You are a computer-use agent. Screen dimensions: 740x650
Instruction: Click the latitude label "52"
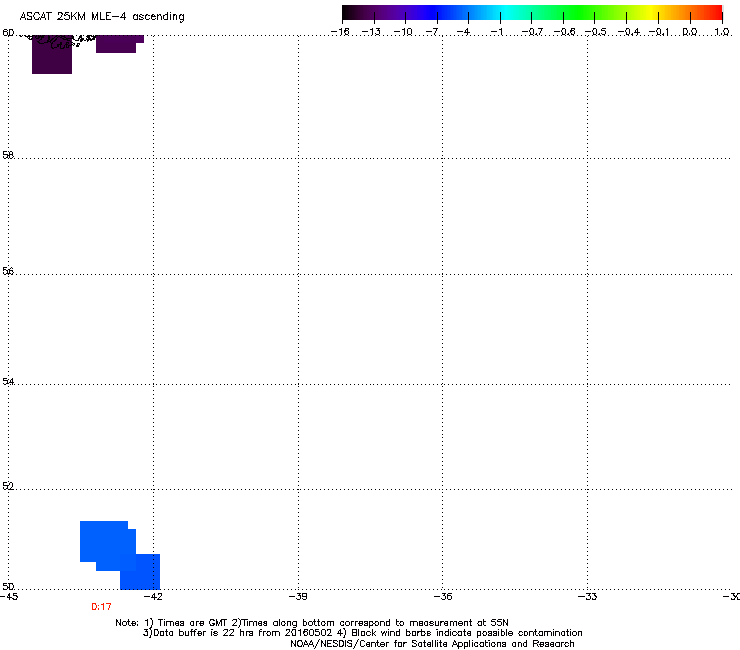tap(8, 486)
